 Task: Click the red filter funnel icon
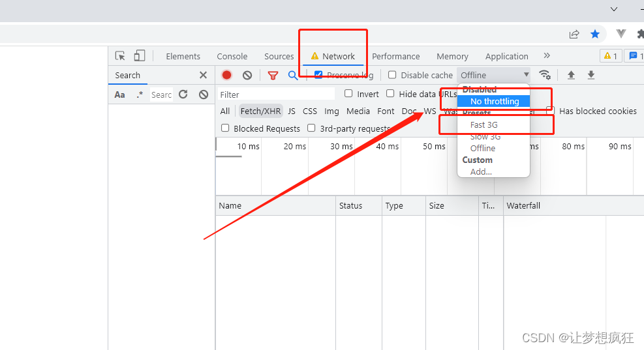coord(273,75)
